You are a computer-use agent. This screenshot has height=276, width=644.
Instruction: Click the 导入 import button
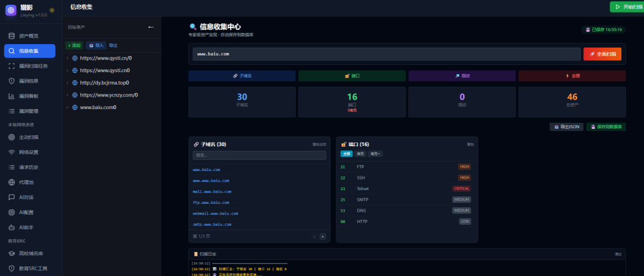96,45
